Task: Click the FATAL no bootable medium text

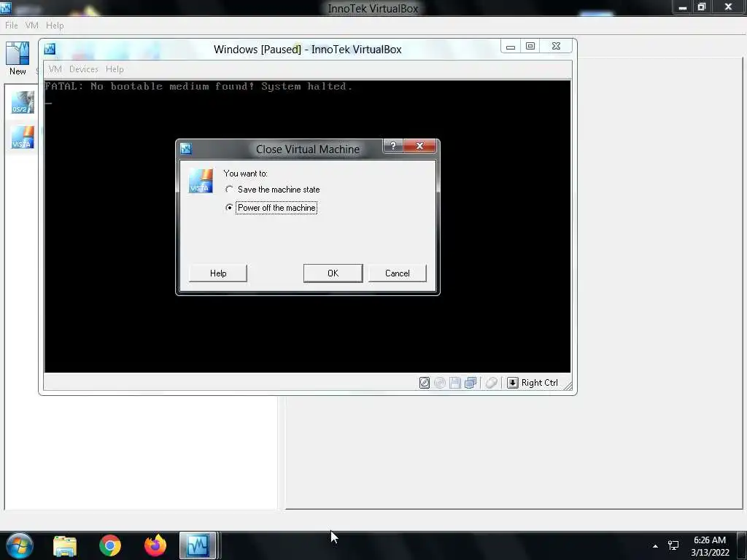Action: (x=198, y=86)
